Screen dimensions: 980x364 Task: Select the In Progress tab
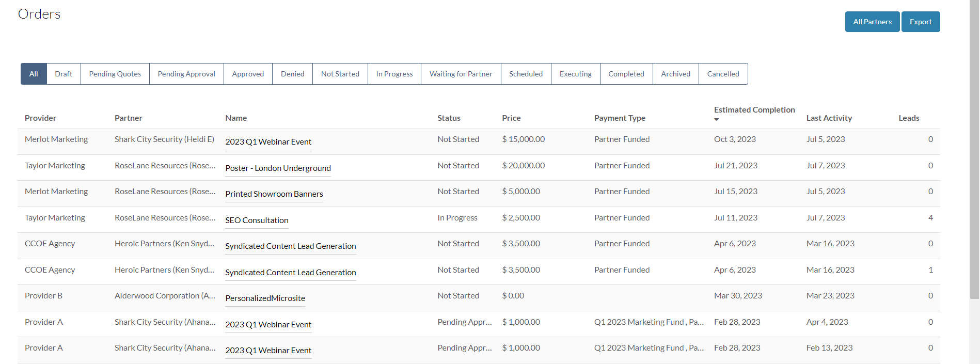[394, 74]
